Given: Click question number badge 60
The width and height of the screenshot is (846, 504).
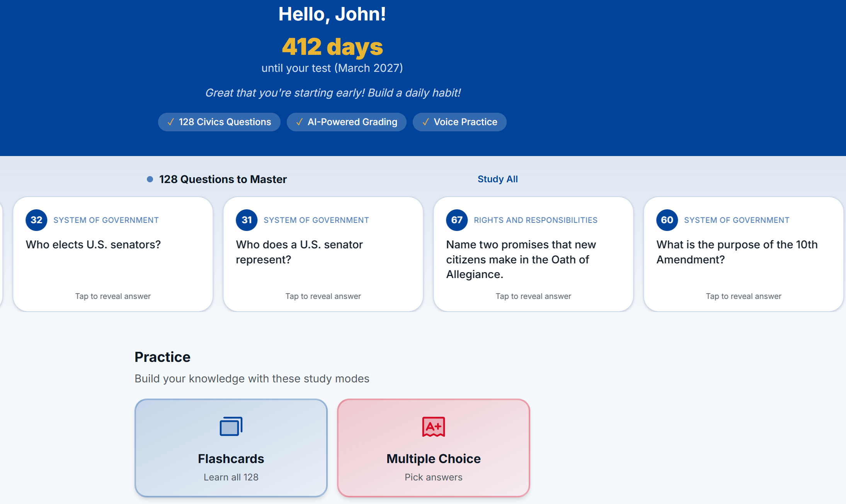Looking at the screenshot, I should (667, 220).
